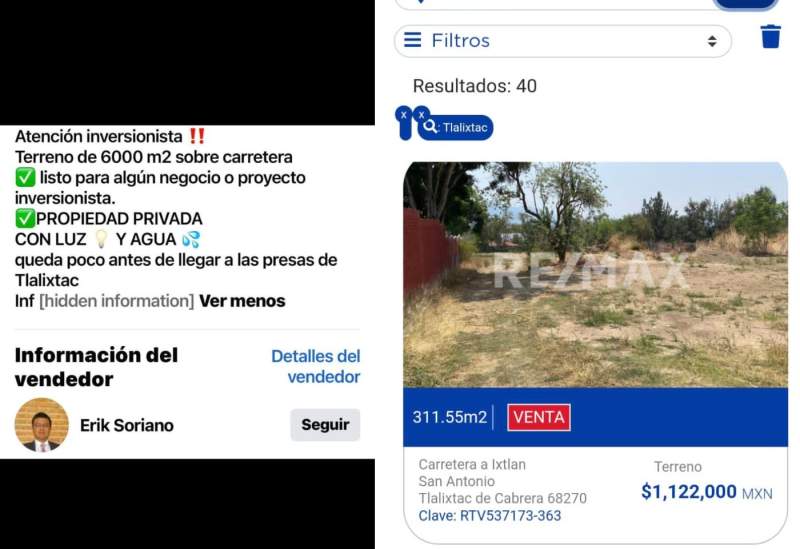Open the RE/MAX land photo

coord(595,274)
